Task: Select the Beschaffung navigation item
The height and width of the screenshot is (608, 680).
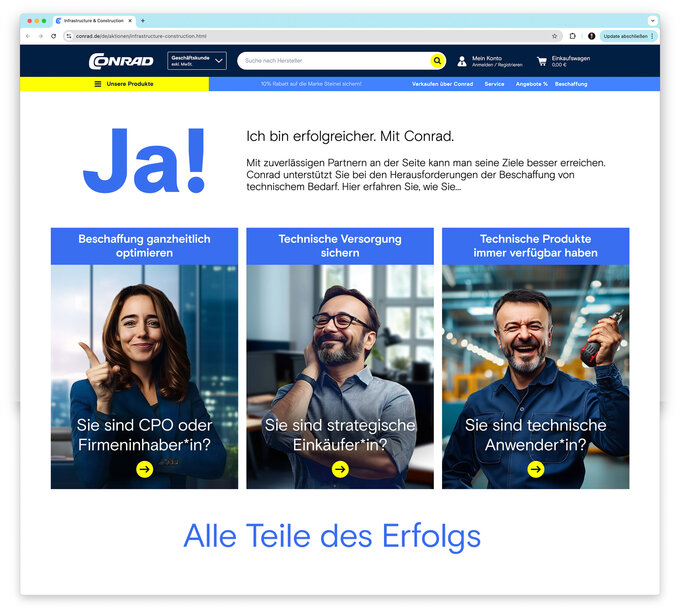Action: 571,84
